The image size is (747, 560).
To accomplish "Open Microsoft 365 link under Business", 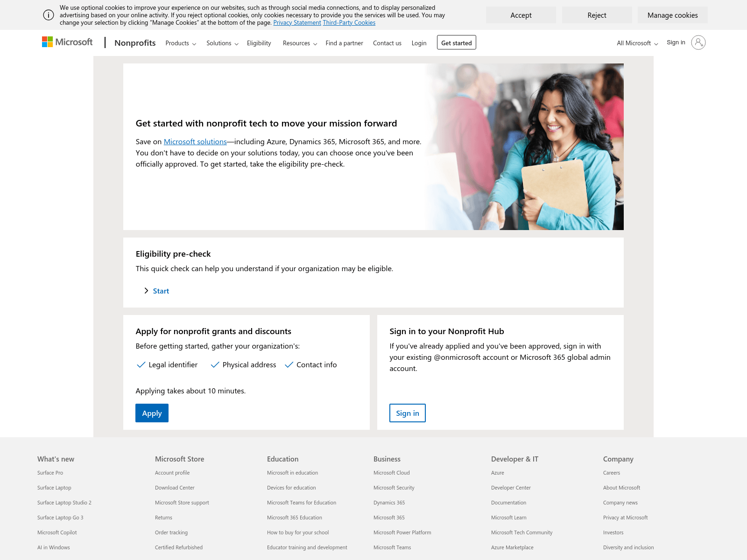I will [389, 518].
